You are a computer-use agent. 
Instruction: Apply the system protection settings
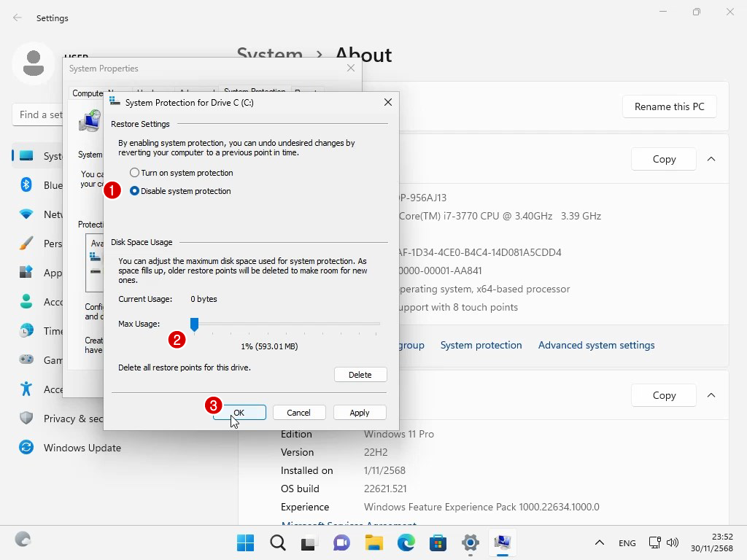(x=360, y=413)
